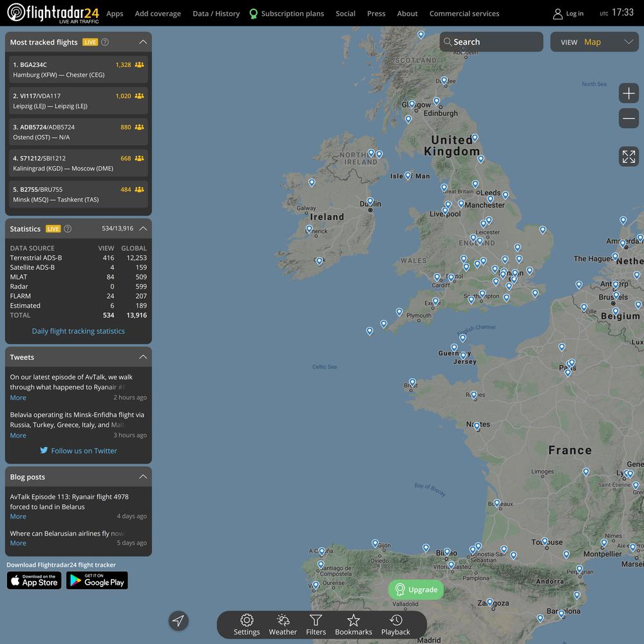Click the magnifier icon in Search box

coord(448,41)
